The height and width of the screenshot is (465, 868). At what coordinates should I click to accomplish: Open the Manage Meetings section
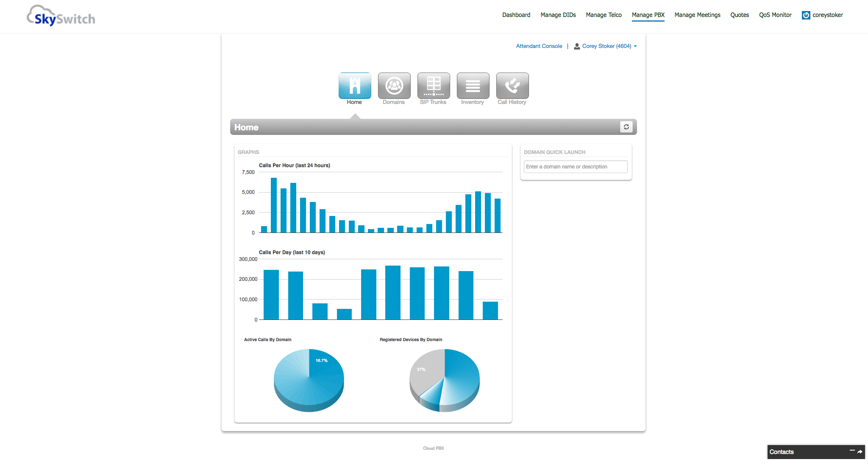tap(697, 15)
